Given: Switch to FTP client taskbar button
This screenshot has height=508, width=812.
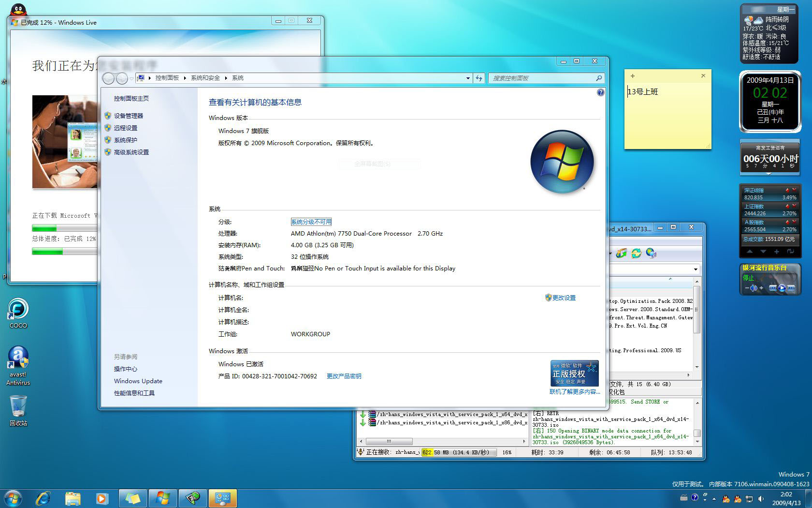Looking at the screenshot, I should (x=193, y=498).
